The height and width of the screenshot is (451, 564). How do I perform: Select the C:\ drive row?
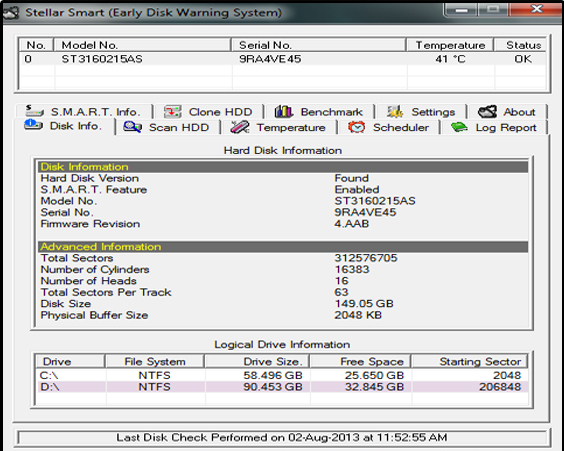point(282,375)
